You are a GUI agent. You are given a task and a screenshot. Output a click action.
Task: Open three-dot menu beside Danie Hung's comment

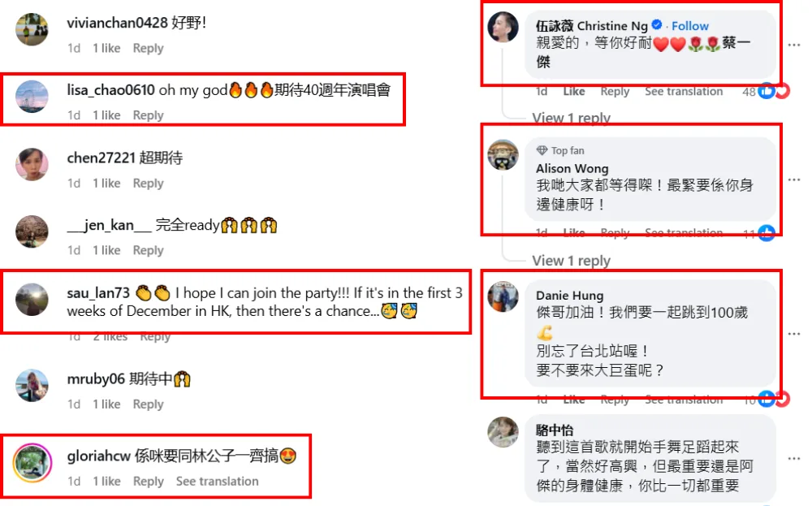794,334
